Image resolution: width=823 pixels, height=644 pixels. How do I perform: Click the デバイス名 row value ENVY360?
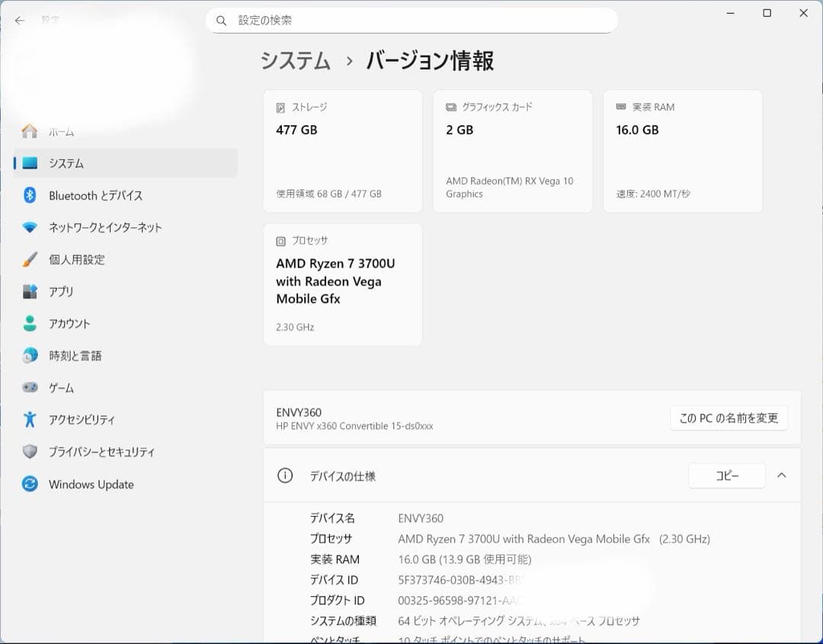pyautogui.click(x=421, y=518)
